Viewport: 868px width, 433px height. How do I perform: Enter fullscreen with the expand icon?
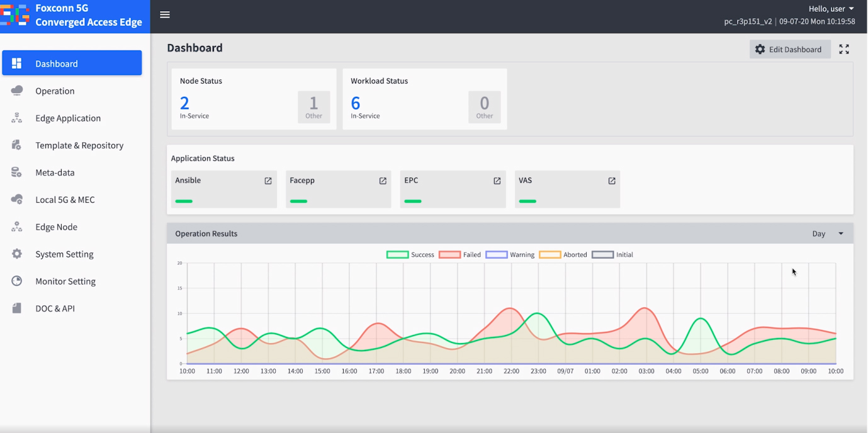pos(844,49)
